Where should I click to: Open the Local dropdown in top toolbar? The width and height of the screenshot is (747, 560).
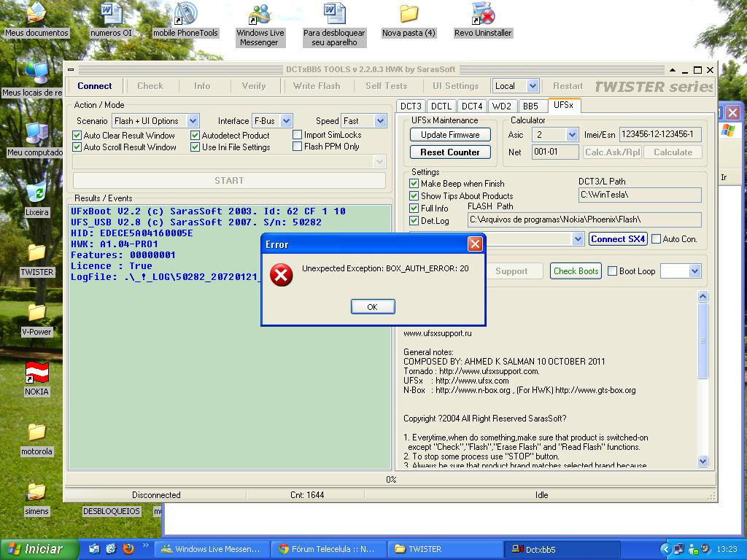coord(533,86)
